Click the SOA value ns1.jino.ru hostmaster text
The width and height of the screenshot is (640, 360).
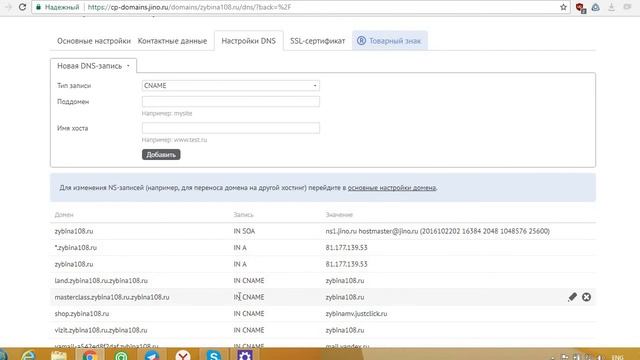point(438,231)
